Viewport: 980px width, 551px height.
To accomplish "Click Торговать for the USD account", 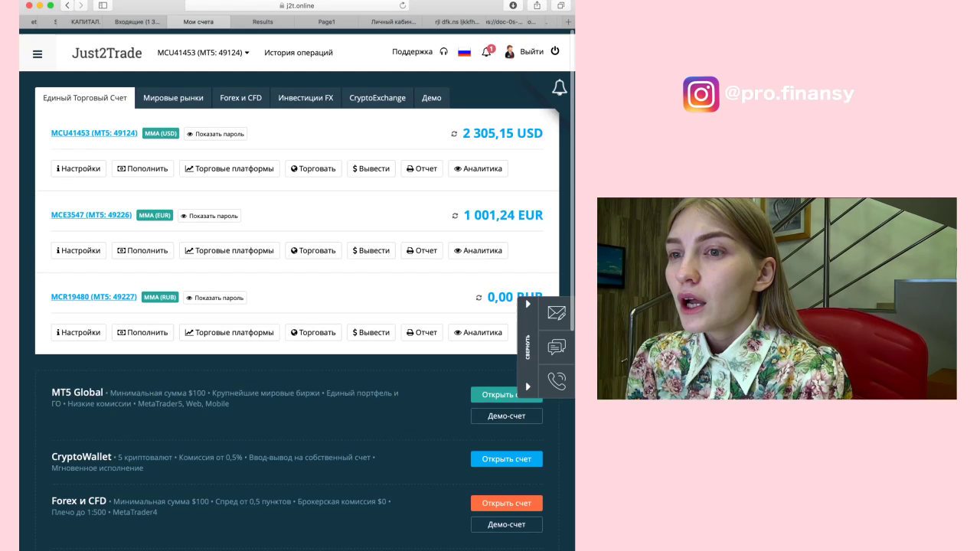I will tap(314, 168).
